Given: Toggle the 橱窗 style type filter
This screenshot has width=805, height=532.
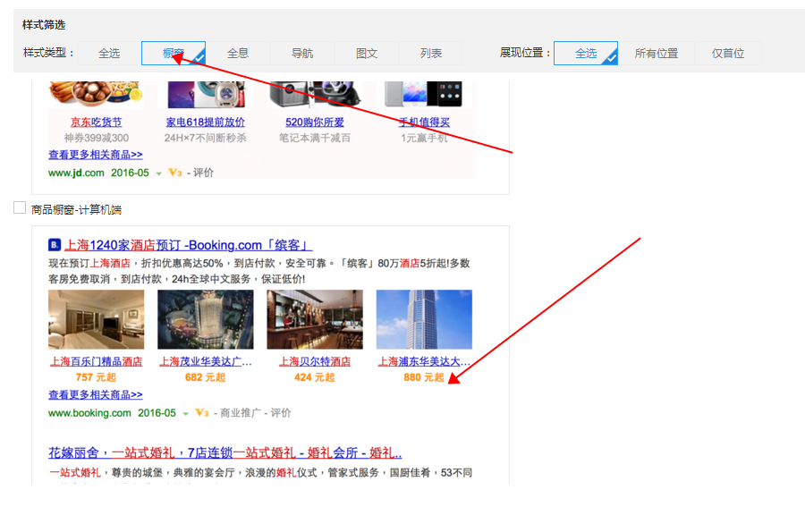Looking at the screenshot, I should [x=174, y=54].
